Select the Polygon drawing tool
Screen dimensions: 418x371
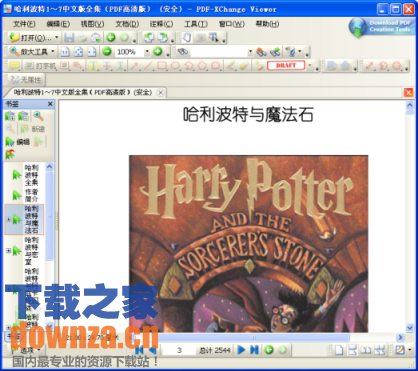click(x=202, y=65)
